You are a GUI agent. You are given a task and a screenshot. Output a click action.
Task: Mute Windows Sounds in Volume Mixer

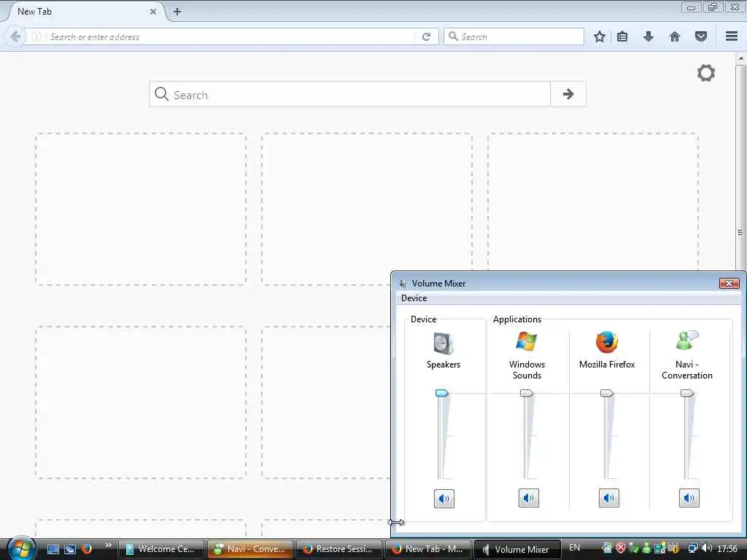coord(528,498)
